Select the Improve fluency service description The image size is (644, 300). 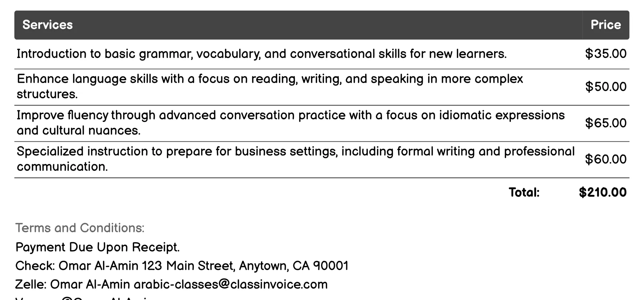tap(290, 122)
